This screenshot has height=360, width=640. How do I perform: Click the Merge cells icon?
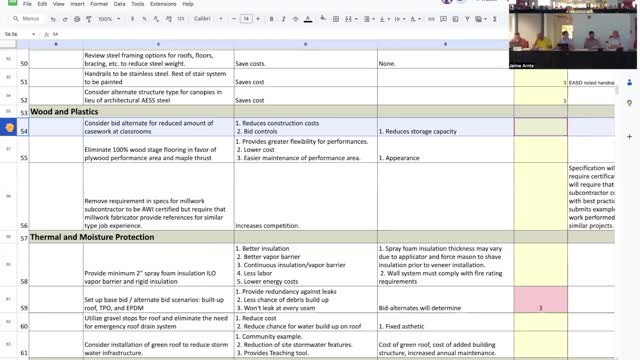click(x=348, y=19)
